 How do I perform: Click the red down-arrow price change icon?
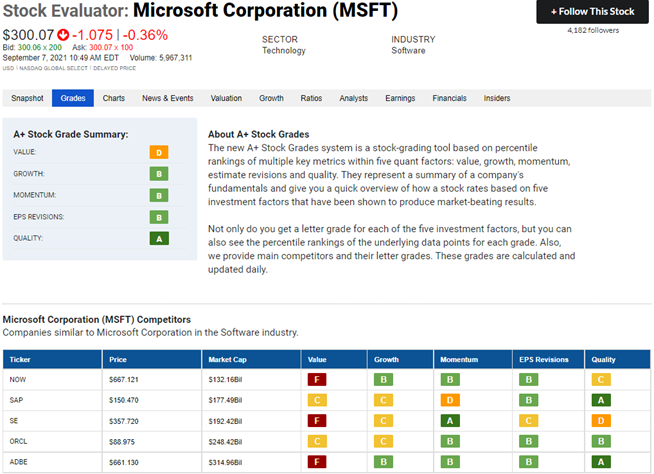click(x=63, y=34)
